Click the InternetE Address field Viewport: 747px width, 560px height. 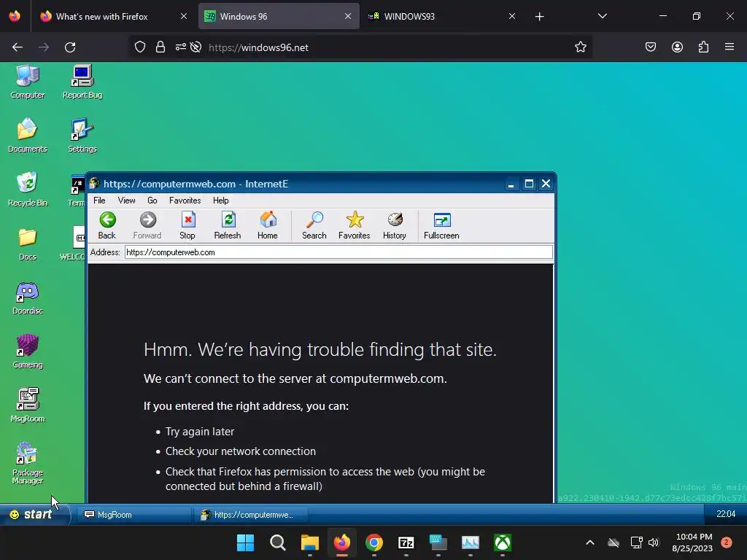(x=338, y=252)
